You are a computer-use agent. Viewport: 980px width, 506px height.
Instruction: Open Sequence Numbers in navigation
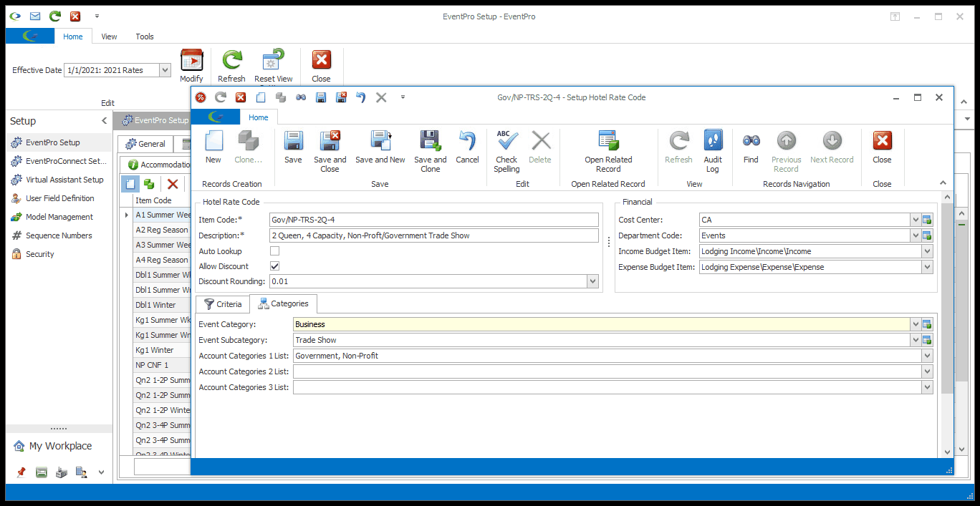click(x=59, y=235)
